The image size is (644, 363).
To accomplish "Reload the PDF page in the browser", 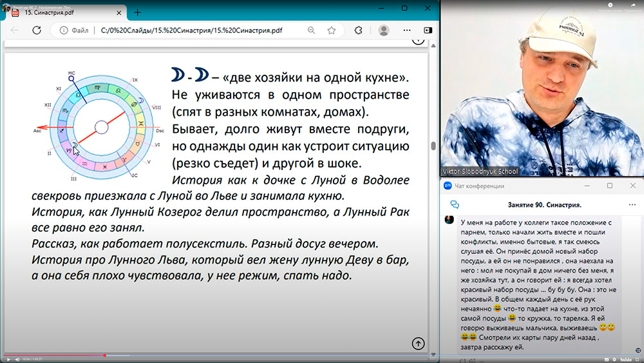I will tap(37, 30).
